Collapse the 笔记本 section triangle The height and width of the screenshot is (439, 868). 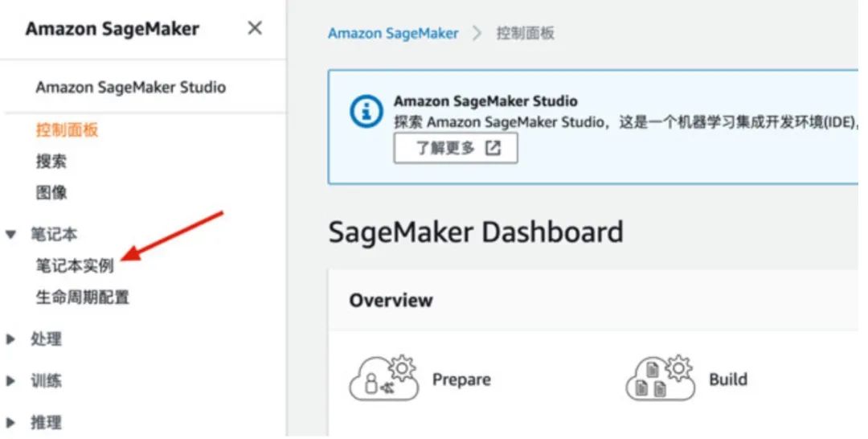[x=11, y=235]
